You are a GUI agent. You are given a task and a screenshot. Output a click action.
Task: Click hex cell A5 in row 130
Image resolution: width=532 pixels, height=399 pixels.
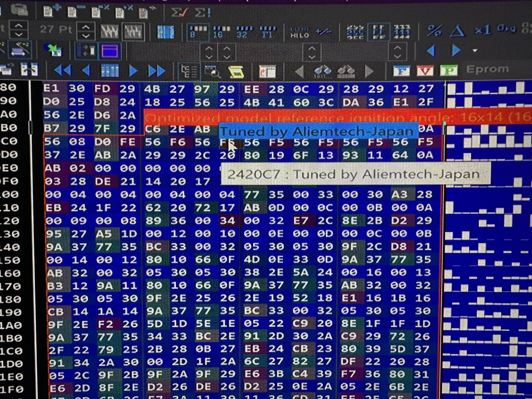coord(103,235)
